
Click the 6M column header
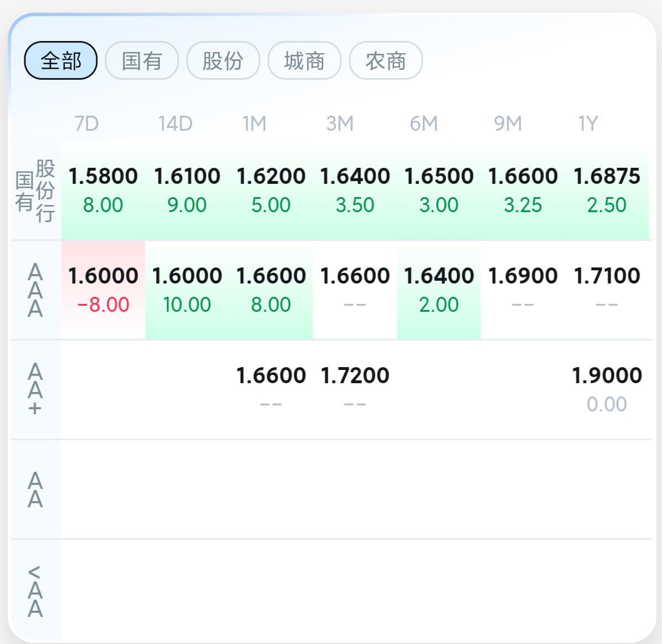click(423, 123)
